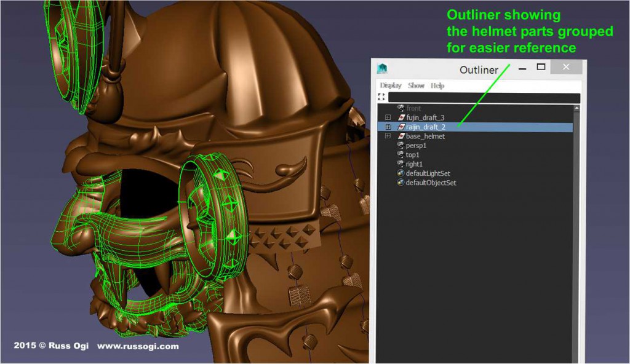
Task: Click the grayed camera icon next to front
Action: pos(400,108)
